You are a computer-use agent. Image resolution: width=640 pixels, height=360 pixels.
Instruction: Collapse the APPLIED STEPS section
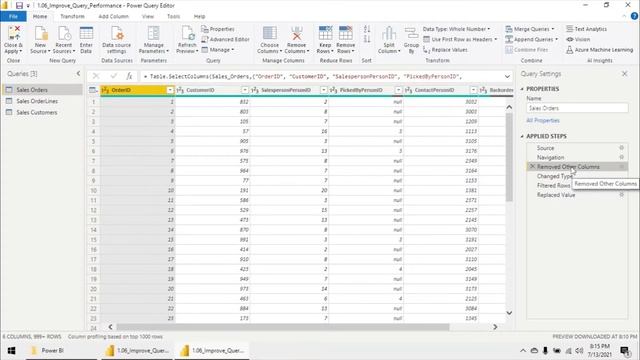[522, 136]
